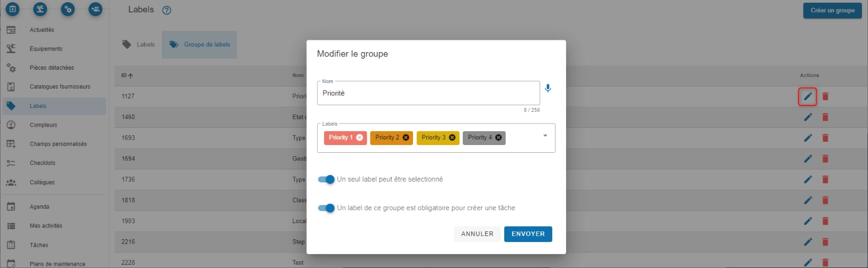Click the microphone icon beside Nom field

click(x=548, y=88)
